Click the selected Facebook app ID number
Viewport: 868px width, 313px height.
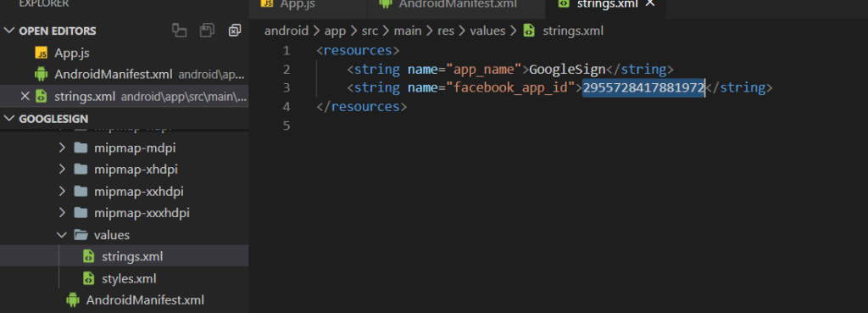643,87
